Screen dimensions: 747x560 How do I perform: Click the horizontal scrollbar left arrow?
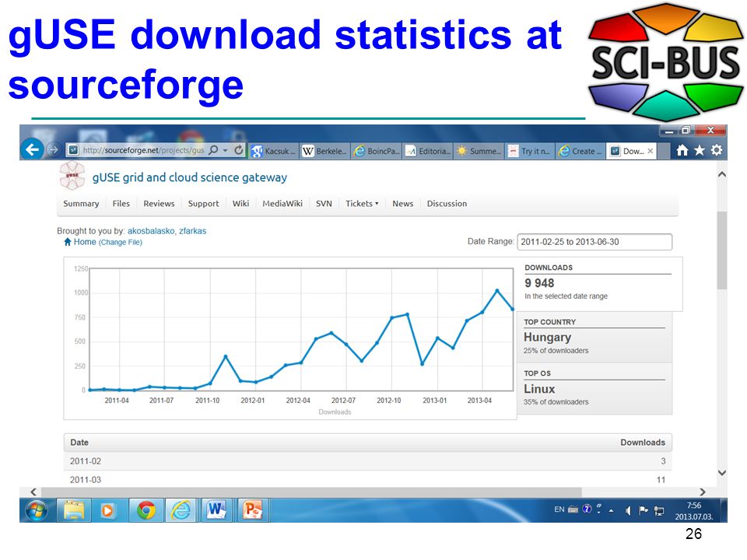(33, 492)
